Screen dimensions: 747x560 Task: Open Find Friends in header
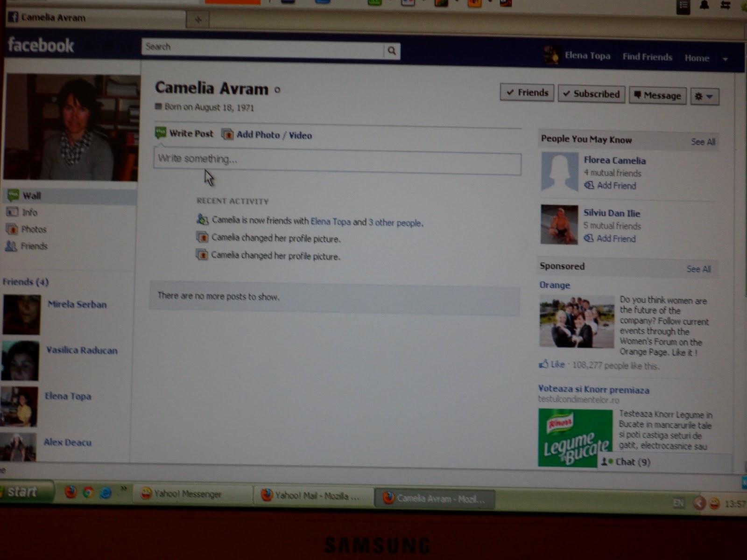point(647,57)
